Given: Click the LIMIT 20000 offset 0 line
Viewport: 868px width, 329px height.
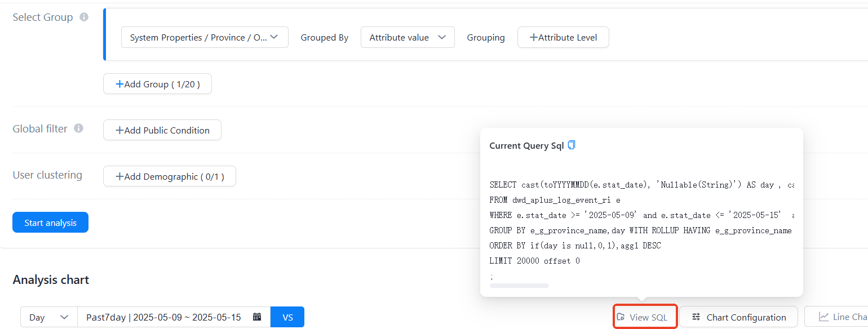Looking at the screenshot, I should pos(534,261).
